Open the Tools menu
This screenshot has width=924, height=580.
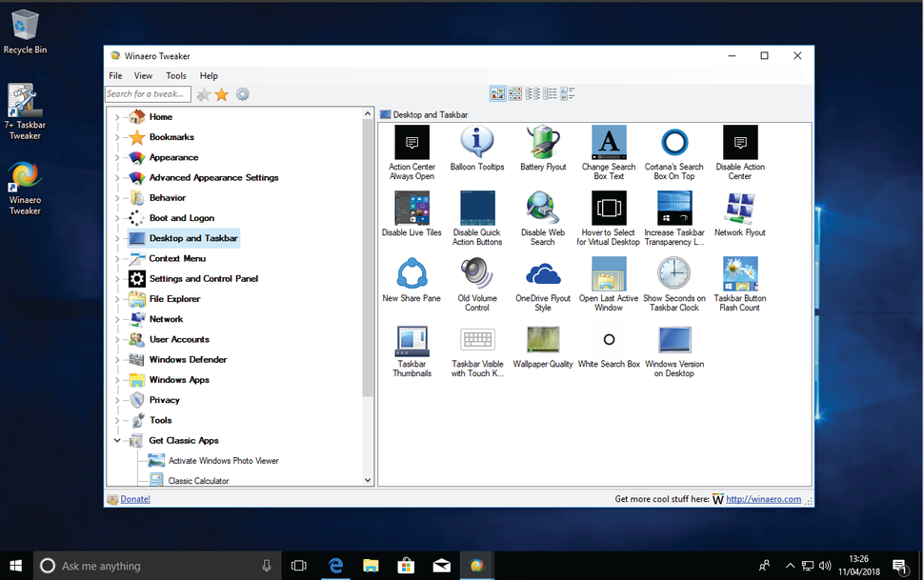pyautogui.click(x=175, y=75)
